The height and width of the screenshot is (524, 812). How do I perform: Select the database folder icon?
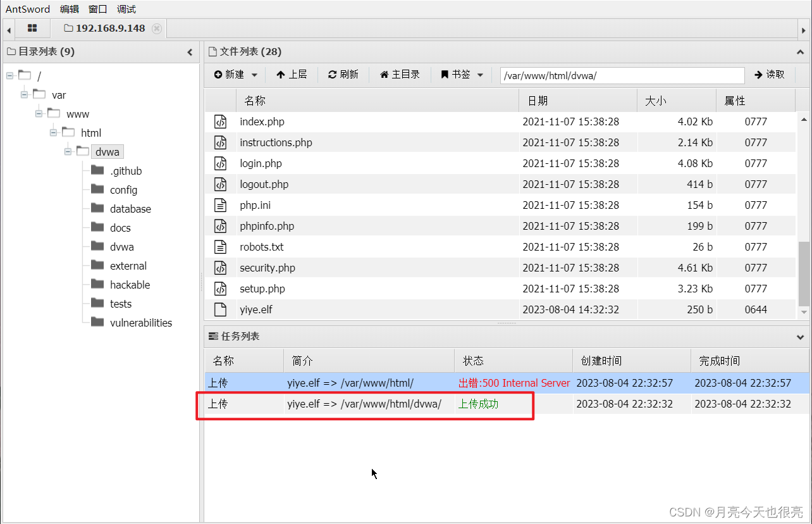point(97,208)
